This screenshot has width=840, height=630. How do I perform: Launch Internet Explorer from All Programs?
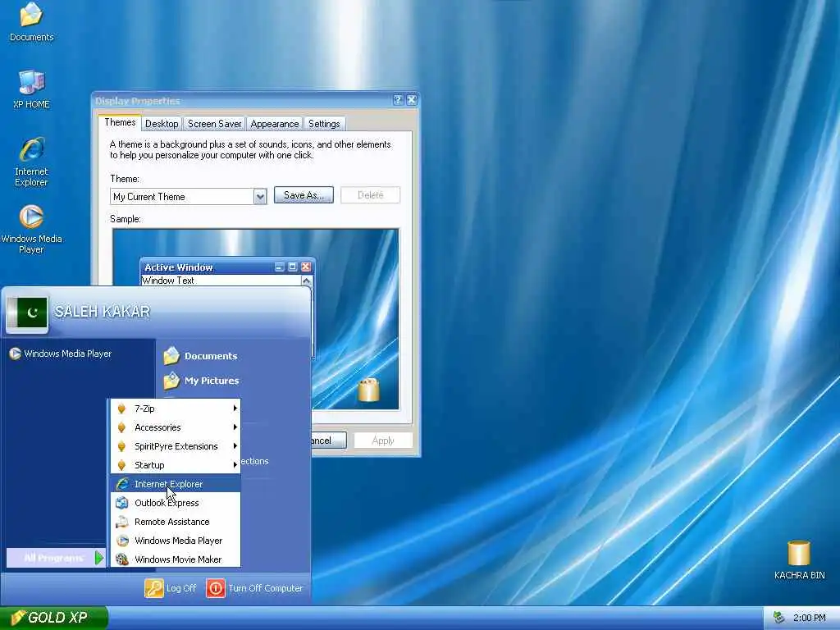tap(176, 484)
